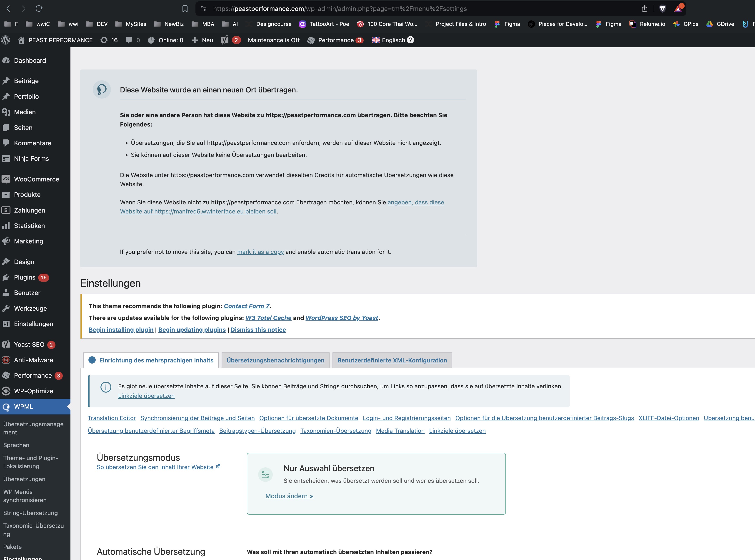Open the DEV bookmarks folder
This screenshot has height=560, width=755.
click(x=97, y=24)
